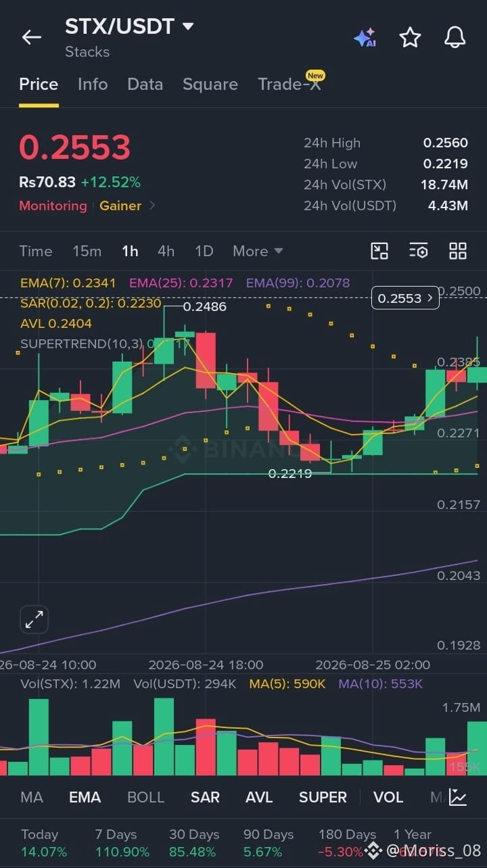Expand the chart to fullscreen
The height and width of the screenshot is (868, 487).
click(x=34, y=619)
